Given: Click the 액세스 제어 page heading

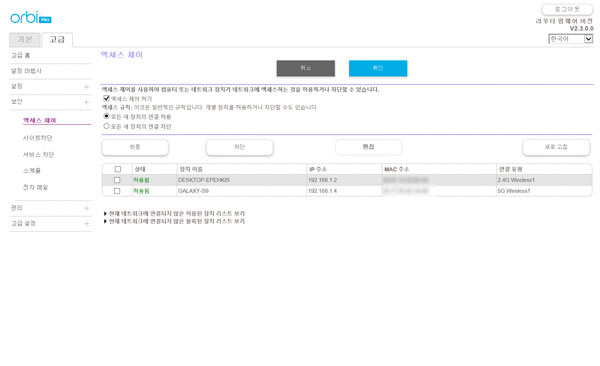Looking at the screenshot, I should (122, 55).
